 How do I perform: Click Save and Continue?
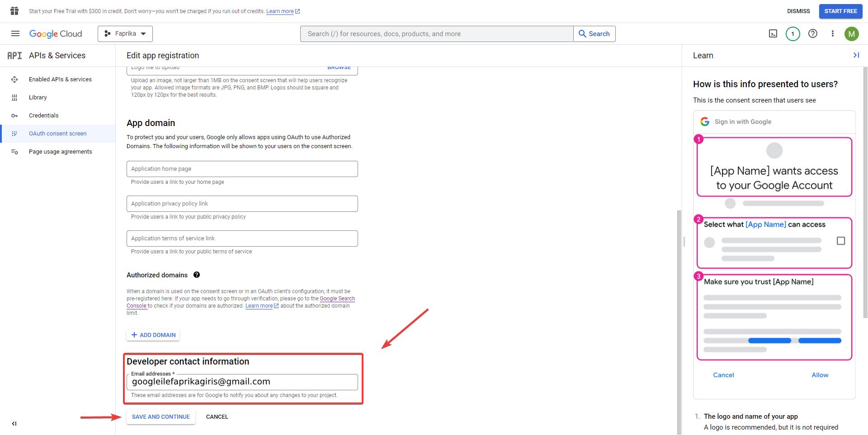tap(161, 416)
